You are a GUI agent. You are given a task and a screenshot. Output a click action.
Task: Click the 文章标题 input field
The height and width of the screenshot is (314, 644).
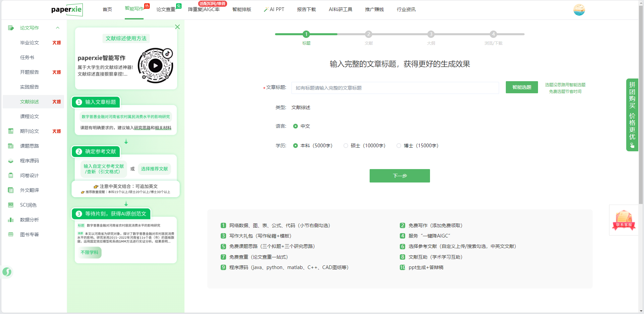click(395, 88)
